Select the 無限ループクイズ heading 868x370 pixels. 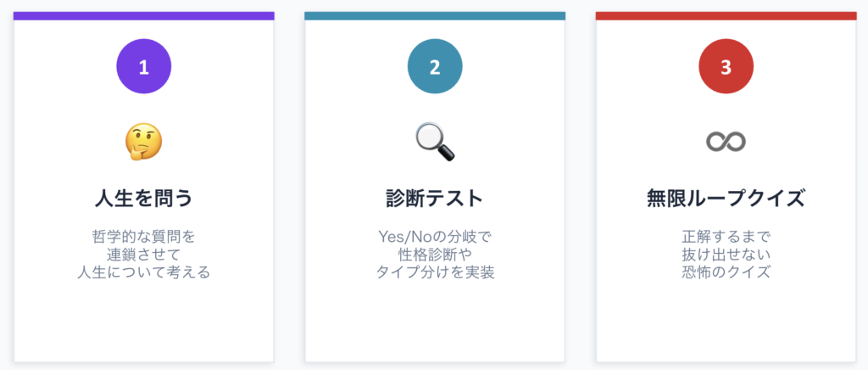726,199
